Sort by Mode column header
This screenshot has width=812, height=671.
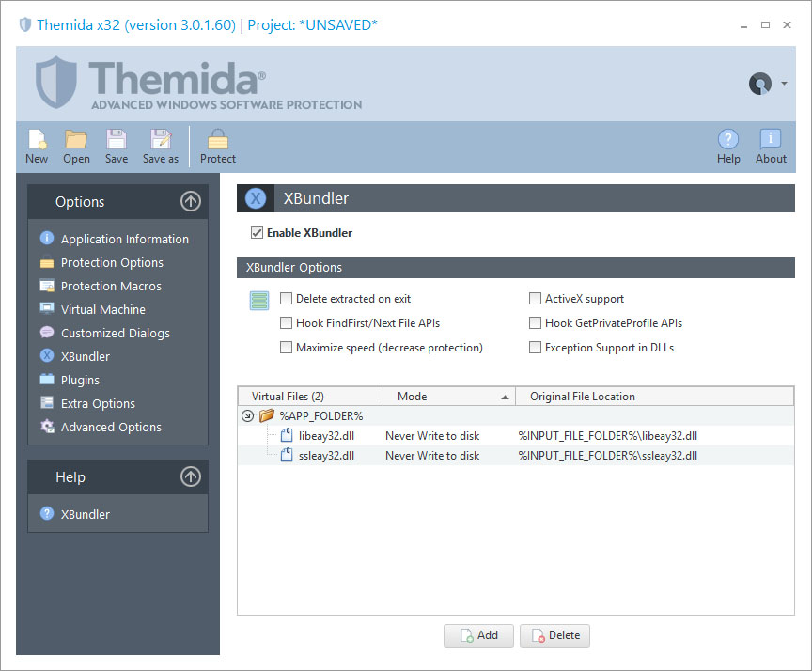449,397
